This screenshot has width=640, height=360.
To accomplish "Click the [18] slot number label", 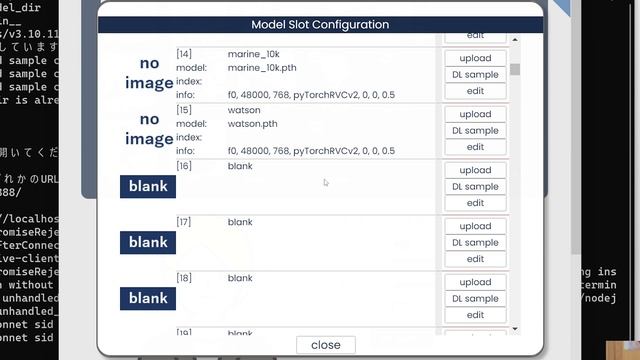I will [x=184, y=278].
